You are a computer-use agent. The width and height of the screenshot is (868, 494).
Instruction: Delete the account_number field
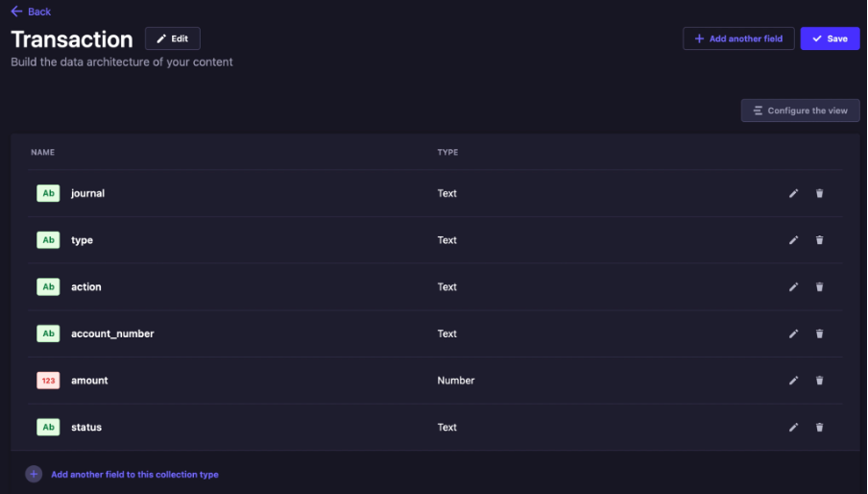click(x=819, y=333)
